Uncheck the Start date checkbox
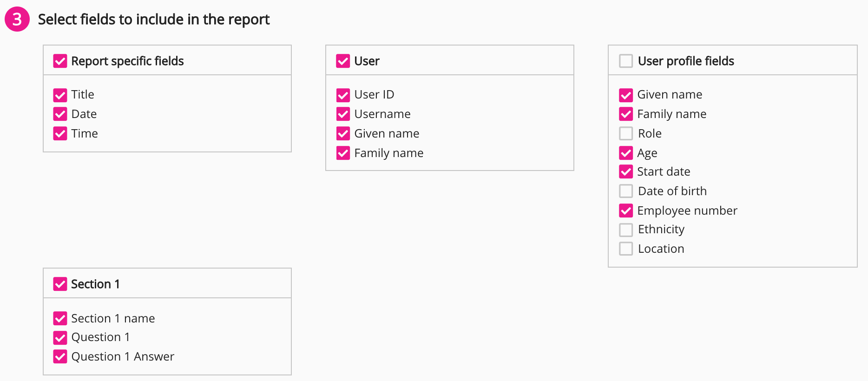Image resolution: width=868 pixels, height=381 pixels. (625, 172)
